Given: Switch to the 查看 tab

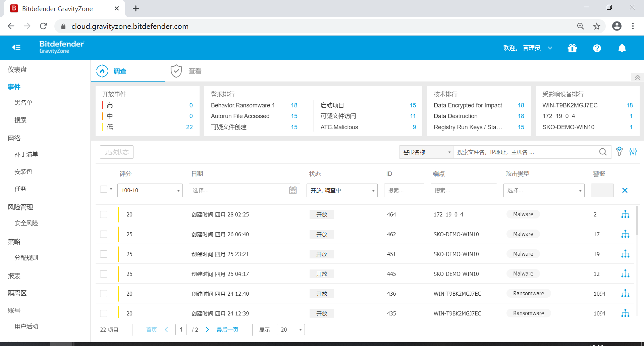Looking at the screenshot, I should point(186,71).
